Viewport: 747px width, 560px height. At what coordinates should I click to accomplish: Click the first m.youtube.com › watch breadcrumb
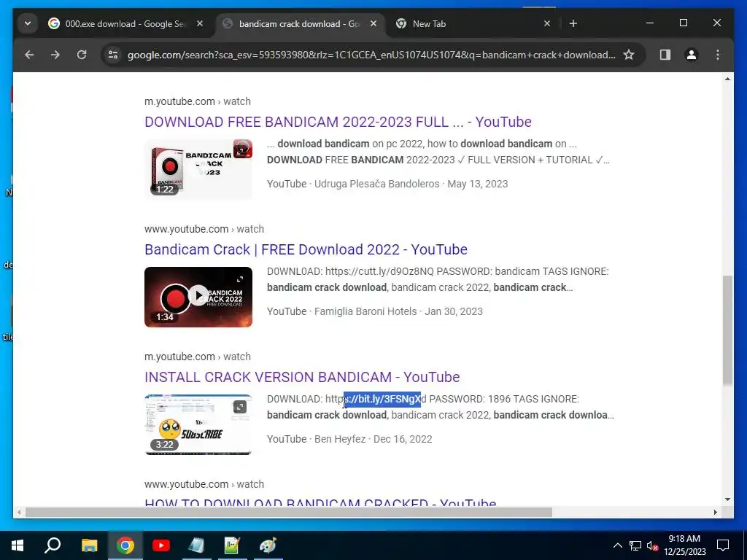(198, 101)
